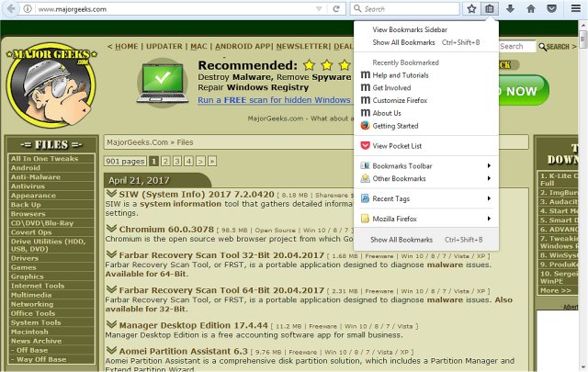Expand Manager Desktop Edition entry arrow
The width and height of the screenshot is (588, 372).
click(111, 324)
